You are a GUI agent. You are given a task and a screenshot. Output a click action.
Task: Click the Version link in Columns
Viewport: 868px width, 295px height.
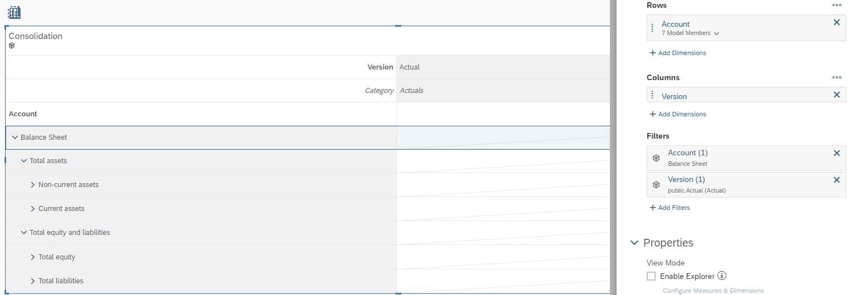[x=674, y=96]
